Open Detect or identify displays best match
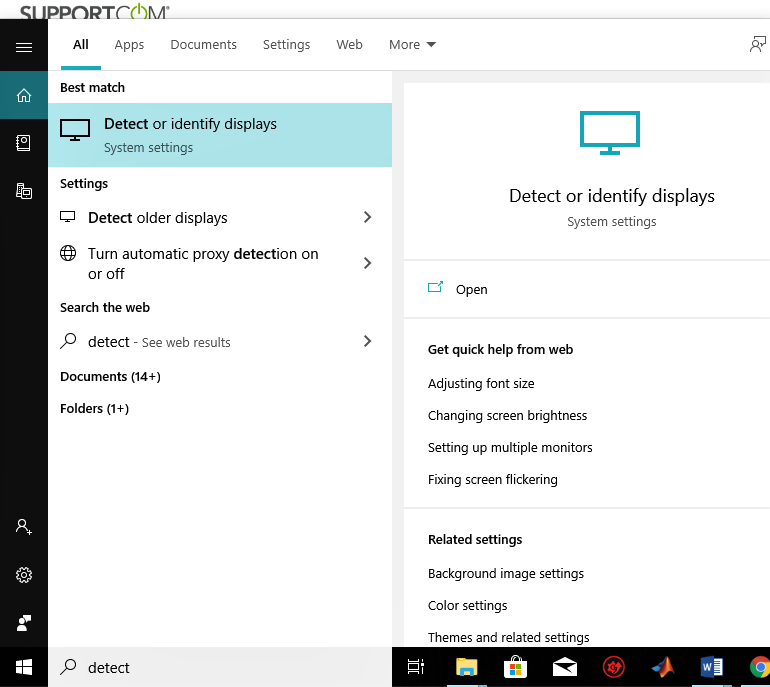The width and height of the screenshot is (770, 687). (220, 135)
